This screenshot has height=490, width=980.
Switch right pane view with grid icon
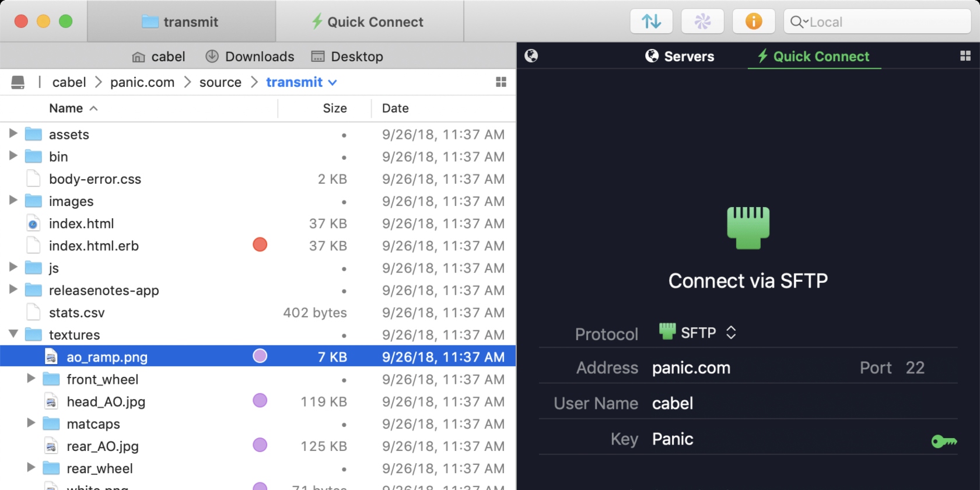[965, 56]
